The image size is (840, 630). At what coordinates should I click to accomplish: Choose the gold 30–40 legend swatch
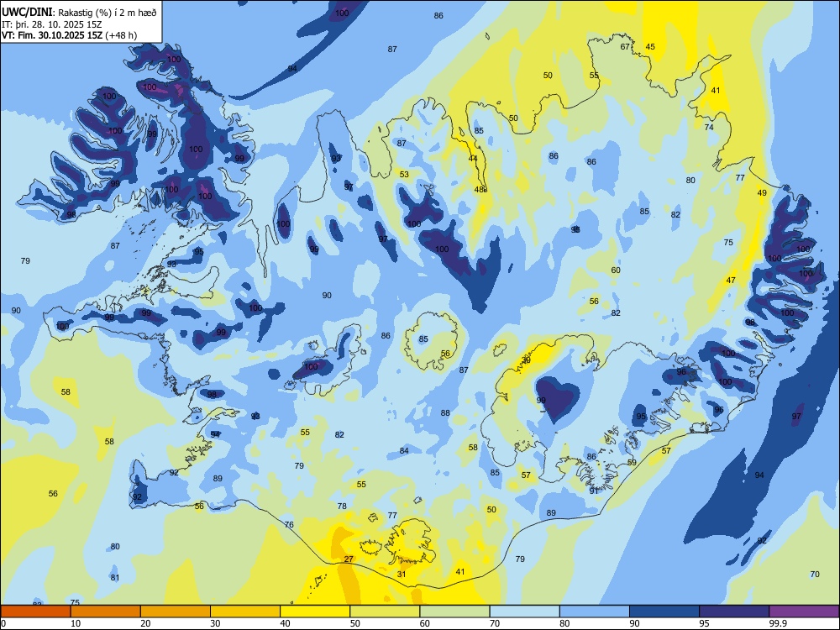[245, 612]
